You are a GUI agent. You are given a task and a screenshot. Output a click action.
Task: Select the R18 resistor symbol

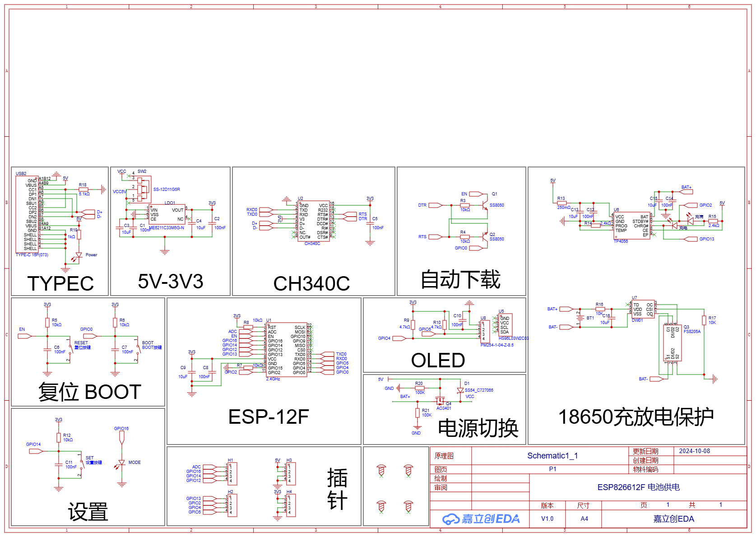pos(83,190)
